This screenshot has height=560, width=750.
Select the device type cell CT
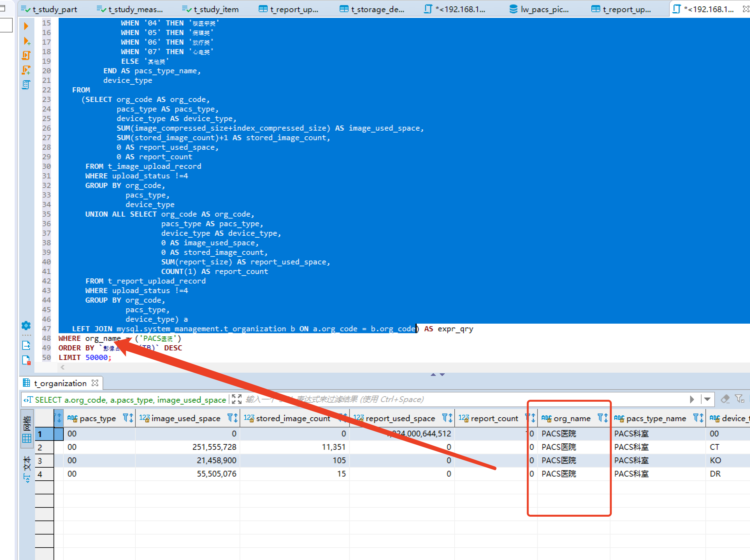tap(728, 447)
